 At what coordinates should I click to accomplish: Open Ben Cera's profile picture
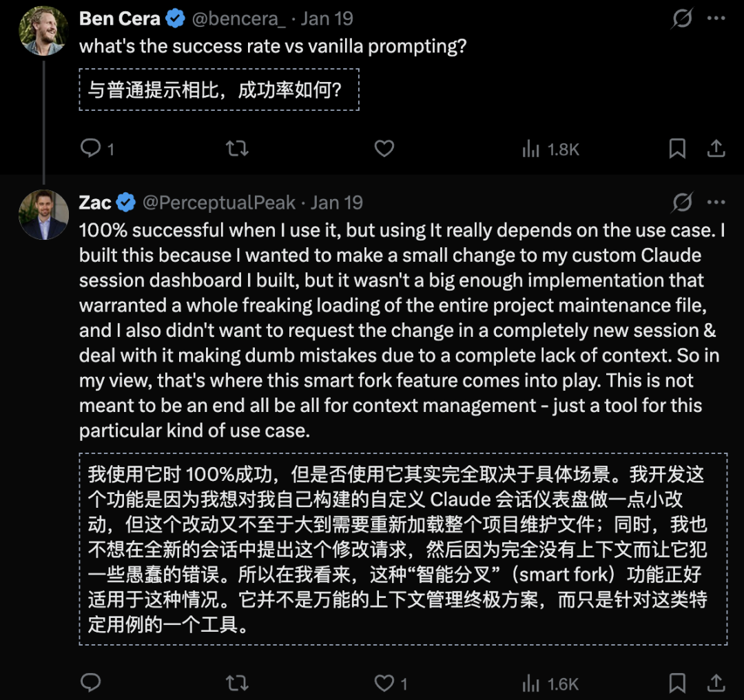(x=44, y=30)
